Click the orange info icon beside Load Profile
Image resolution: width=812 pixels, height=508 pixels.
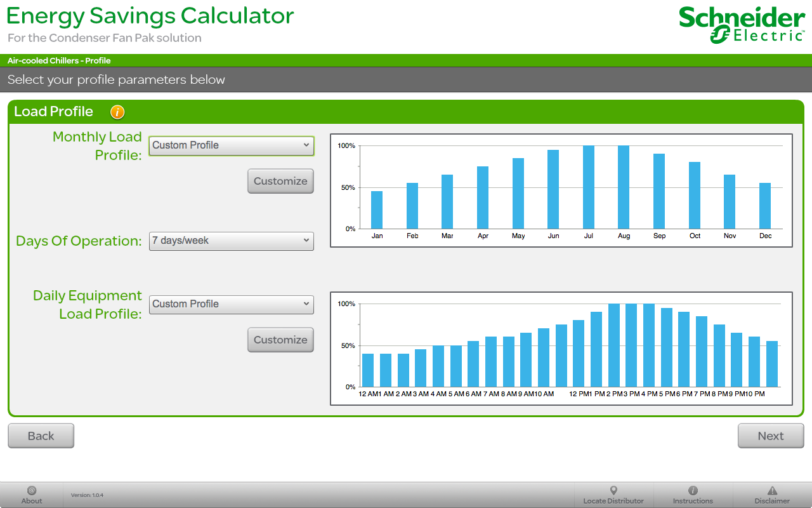117,112
